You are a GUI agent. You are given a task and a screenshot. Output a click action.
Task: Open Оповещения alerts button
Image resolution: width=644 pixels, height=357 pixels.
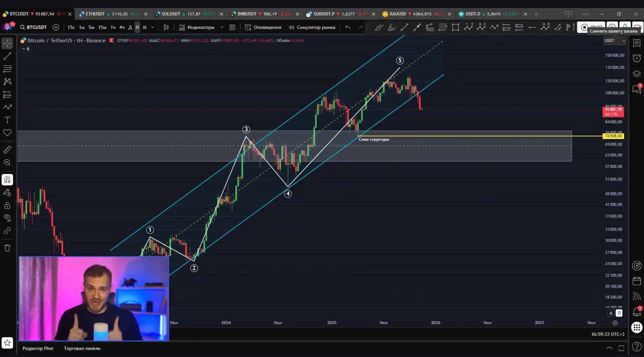pyautogui.click(x=263, y=27)
